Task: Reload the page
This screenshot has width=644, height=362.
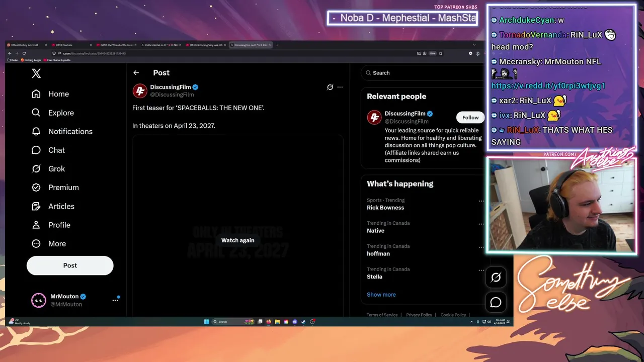Action: coord(24,53)
